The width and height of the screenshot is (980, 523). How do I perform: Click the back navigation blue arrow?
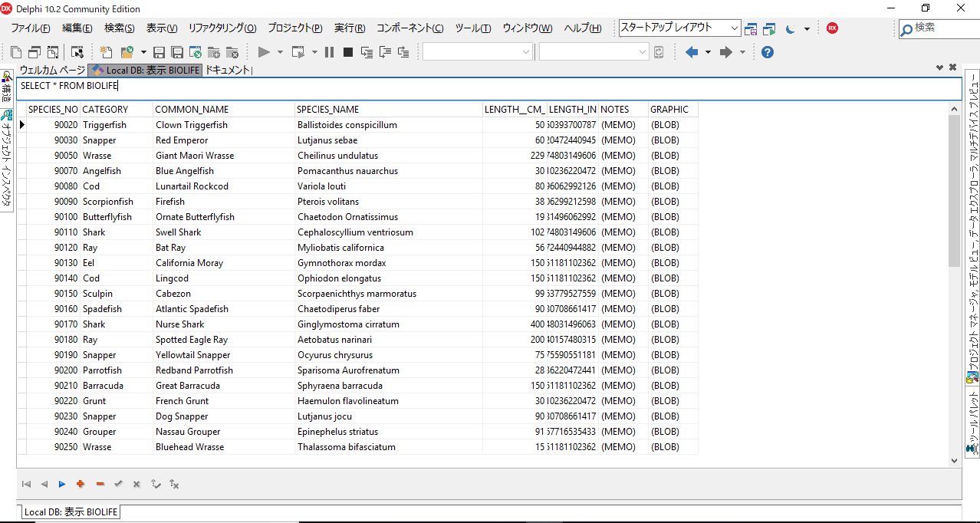click(x=692, y=52)
